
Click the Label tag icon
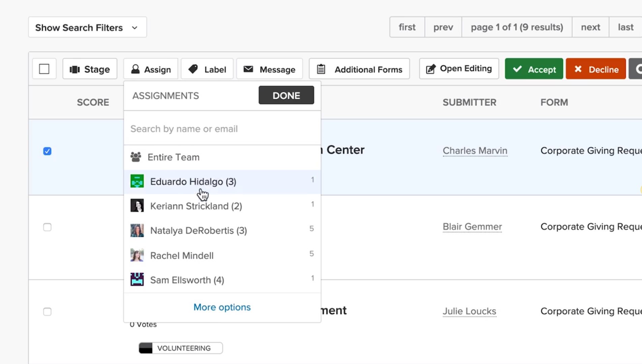[x=193, y=69]
